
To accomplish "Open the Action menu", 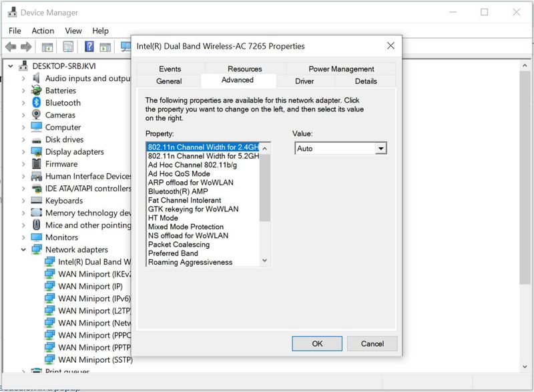I will point(43,31).
